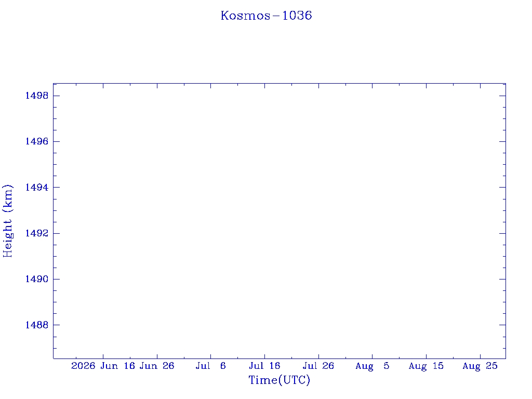Click the Aug 25 date tick label
This screenshot has width=532, height=399.
(x=480, y=366)
